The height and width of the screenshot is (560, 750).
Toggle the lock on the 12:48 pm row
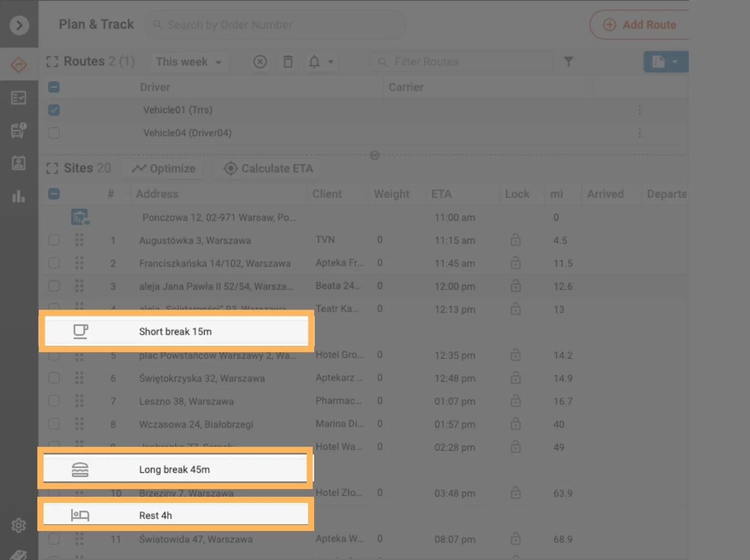coord(516,377)
